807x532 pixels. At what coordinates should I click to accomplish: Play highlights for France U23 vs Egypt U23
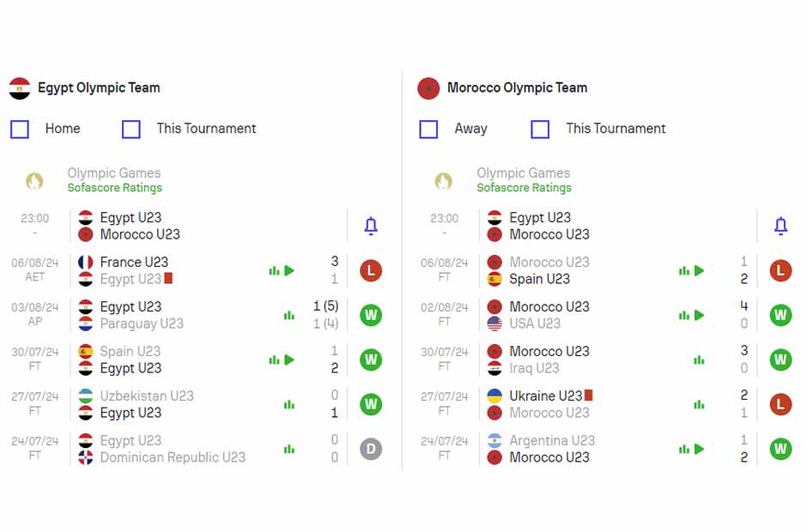[289, 270]
